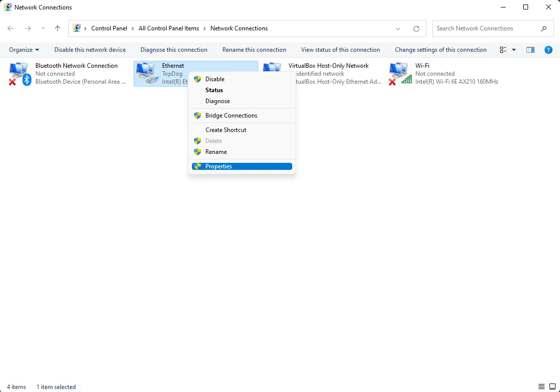Choose Bridge Connections in context menu

tap(231, 116)
